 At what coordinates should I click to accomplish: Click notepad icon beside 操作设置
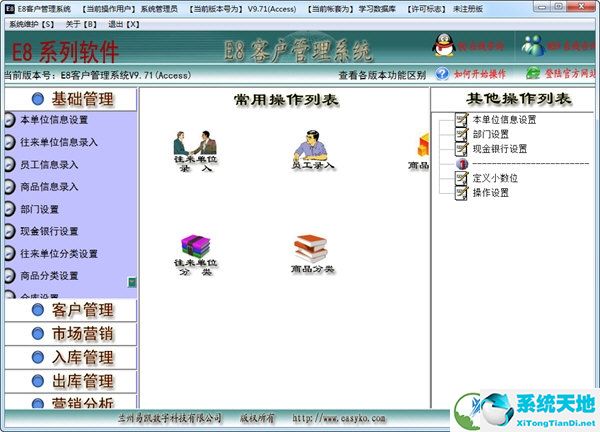tap(461, 193)
